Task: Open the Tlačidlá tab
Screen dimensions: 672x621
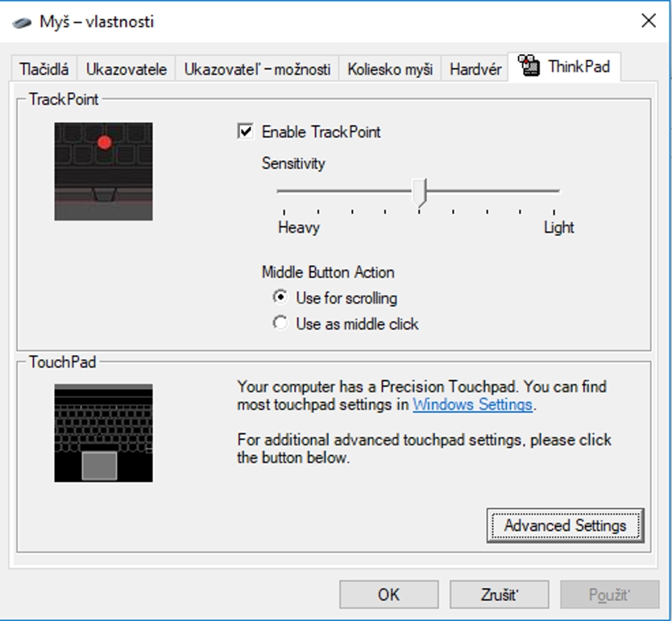Action: tap(44, 69)
